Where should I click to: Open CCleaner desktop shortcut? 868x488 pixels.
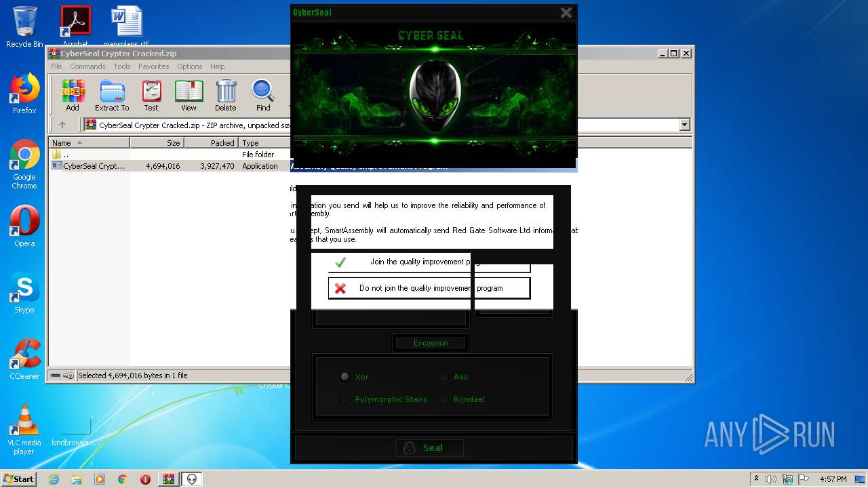(x=24, y=359)
